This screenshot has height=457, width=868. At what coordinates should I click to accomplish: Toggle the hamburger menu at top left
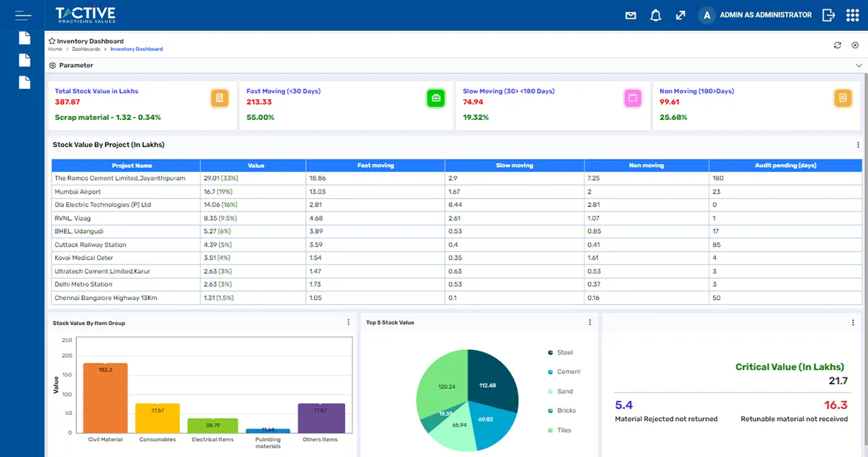pos(22,15)
